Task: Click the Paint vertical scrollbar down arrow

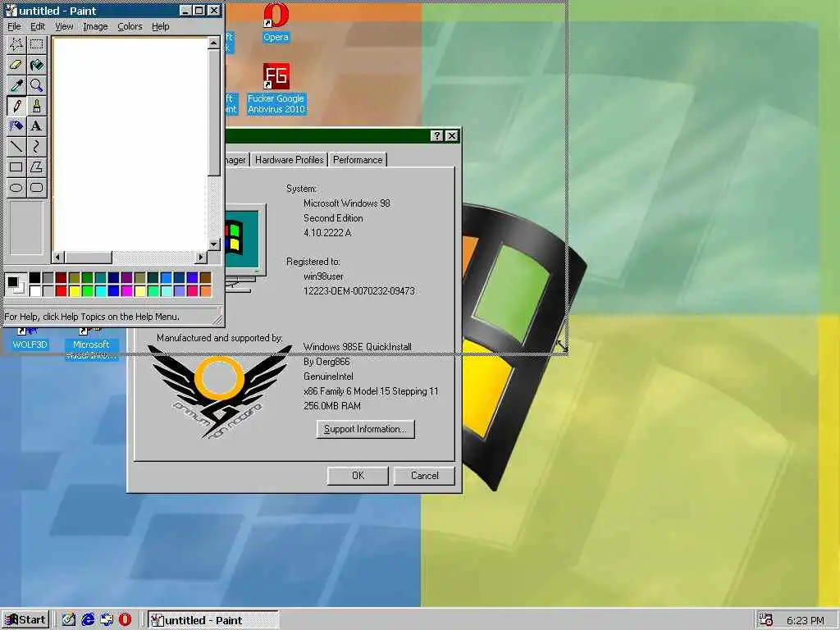Action: (214, 244)
